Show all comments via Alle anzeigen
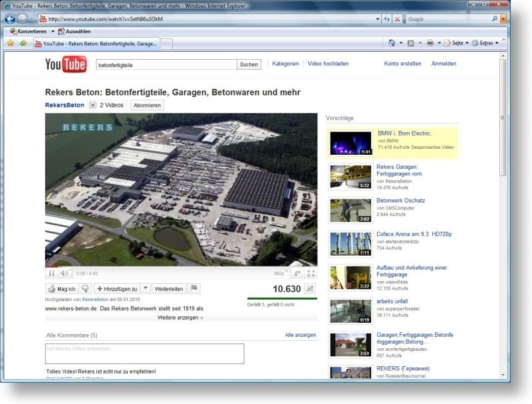Screen dimensions: 532x404 click(x=301, y=335)
